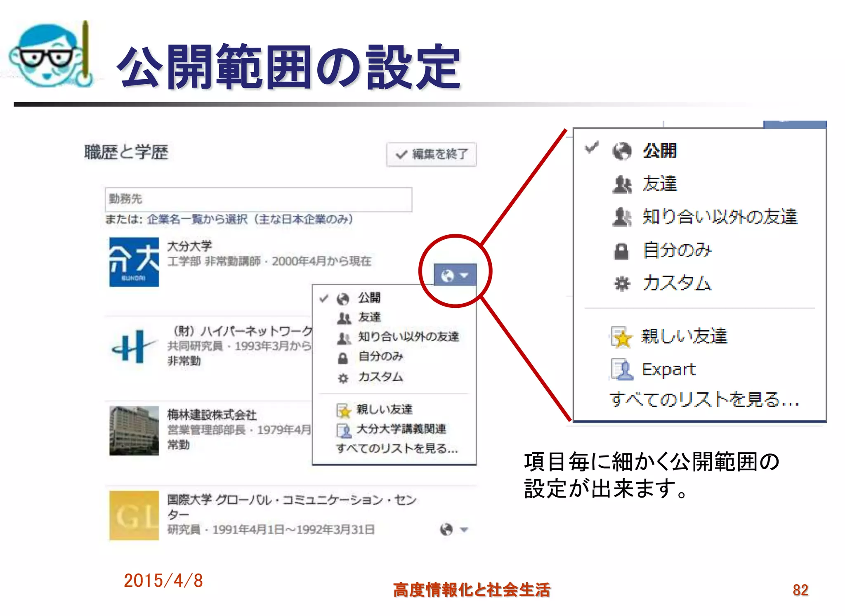
Task: Click the 大分大学 workplace name
Action: 189,246
